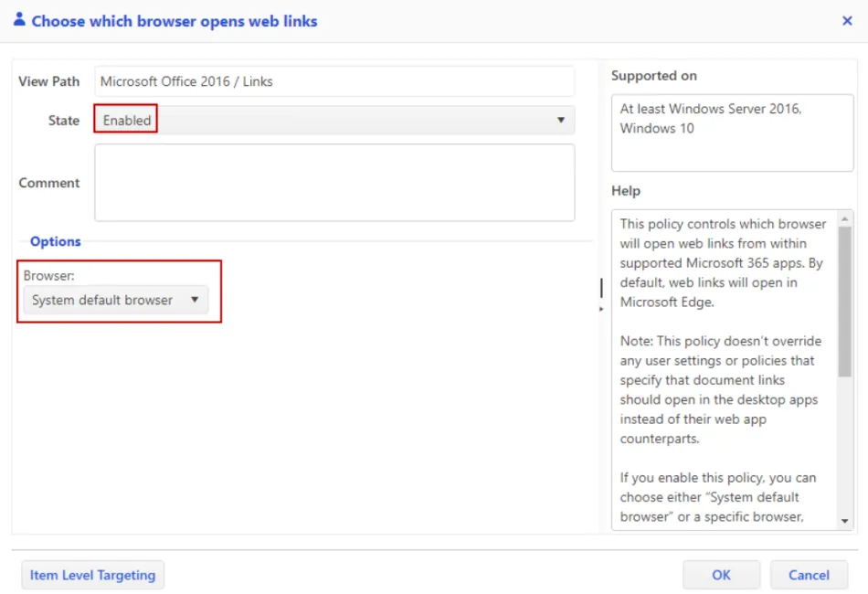Click the Supported on heading
The image size is (868, 594).
pos(653,76)
